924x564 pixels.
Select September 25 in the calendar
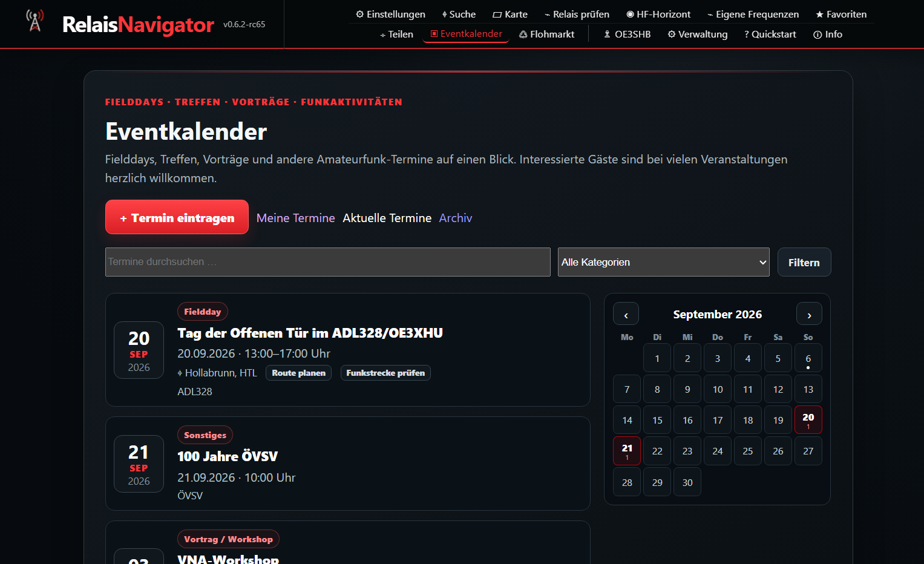[x=748, y=451]
